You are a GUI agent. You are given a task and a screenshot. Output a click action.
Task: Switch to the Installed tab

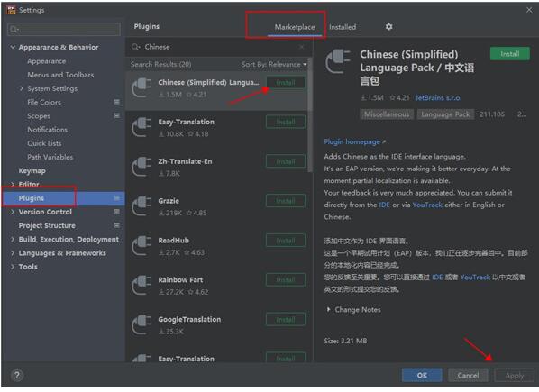click(x=343, y=27)
